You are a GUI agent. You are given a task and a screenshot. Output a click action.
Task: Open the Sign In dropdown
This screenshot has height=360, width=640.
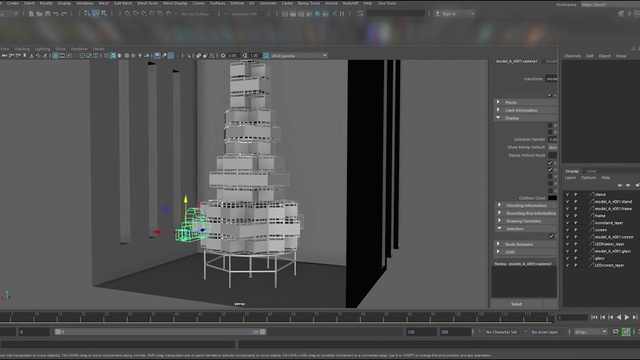coord(455,14)
